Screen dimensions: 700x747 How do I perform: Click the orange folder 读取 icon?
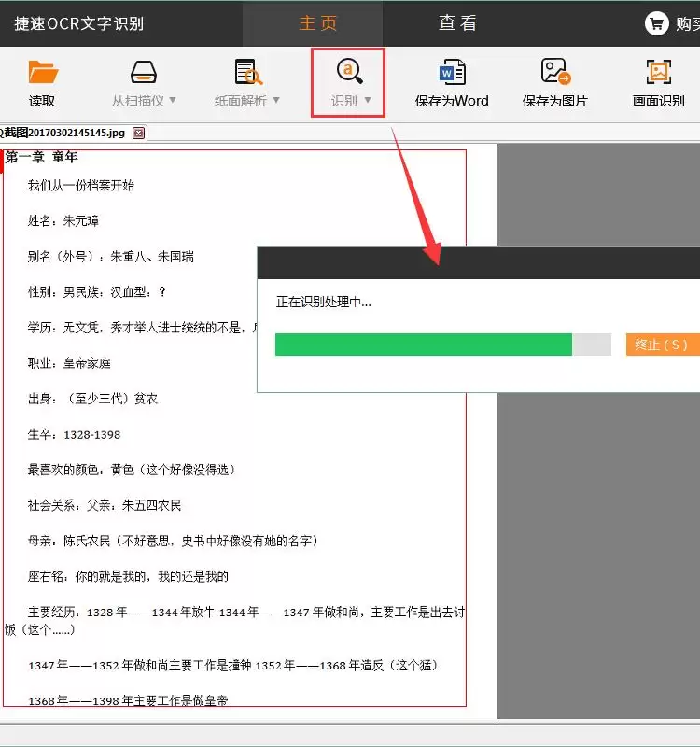[43, 72]
